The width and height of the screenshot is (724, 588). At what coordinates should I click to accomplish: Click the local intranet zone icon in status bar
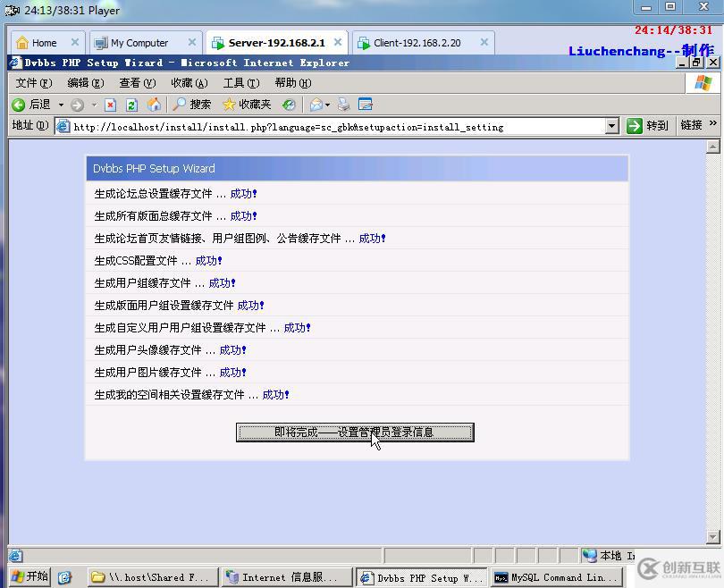point(590,555)
